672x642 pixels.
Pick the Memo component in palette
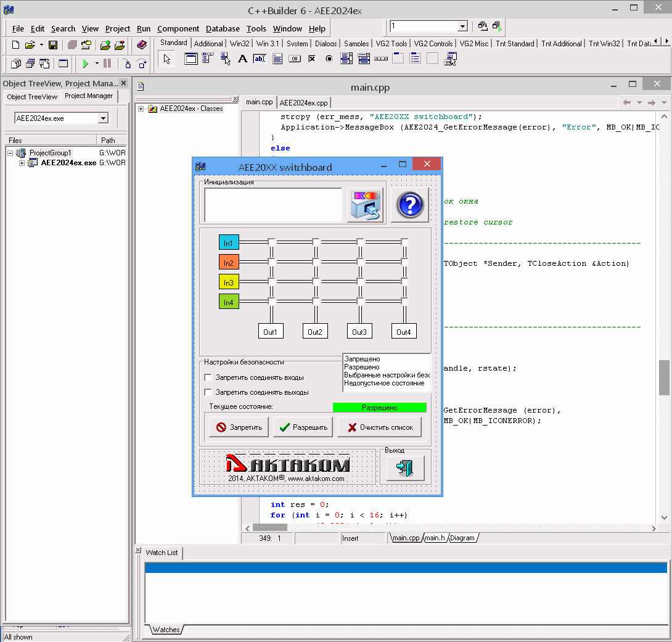click(277, 59)
